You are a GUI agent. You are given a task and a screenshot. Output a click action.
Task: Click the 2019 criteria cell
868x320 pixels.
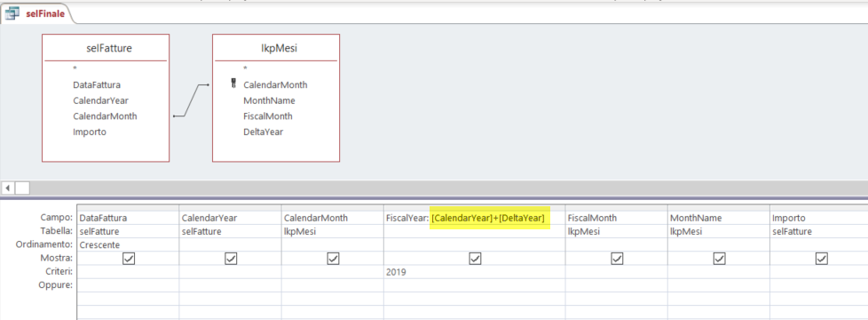point(475,272)
